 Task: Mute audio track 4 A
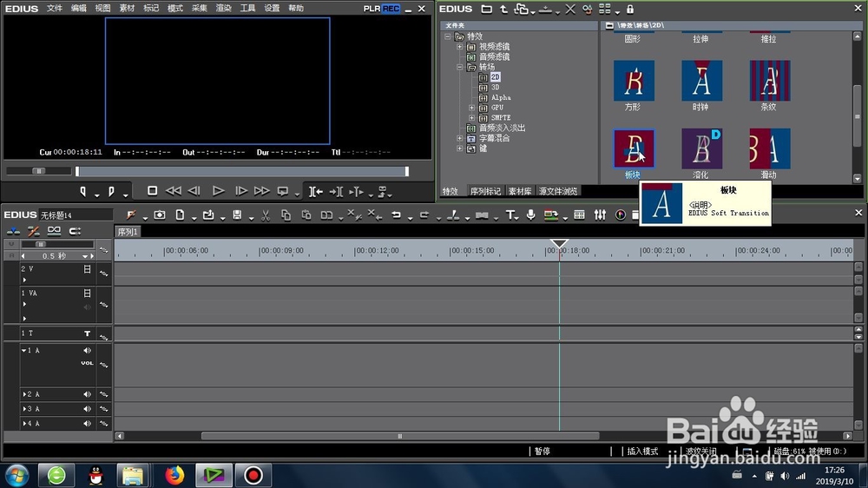87,424
